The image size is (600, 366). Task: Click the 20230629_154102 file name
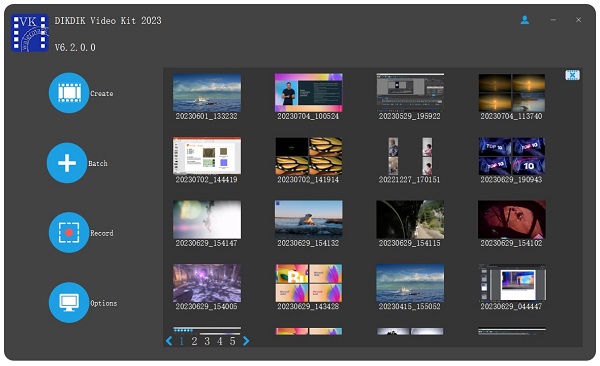511,243
